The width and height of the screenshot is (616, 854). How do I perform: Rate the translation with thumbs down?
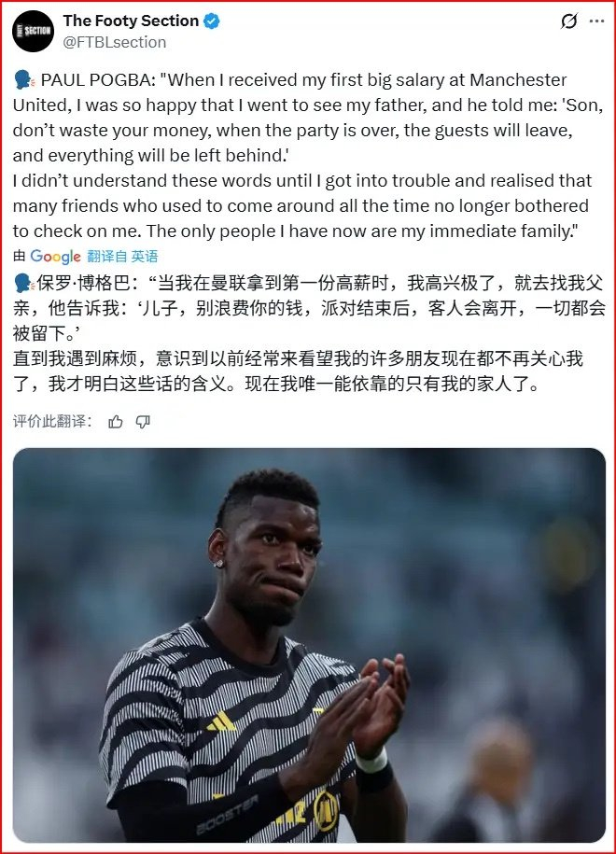[x=143, y=422]
